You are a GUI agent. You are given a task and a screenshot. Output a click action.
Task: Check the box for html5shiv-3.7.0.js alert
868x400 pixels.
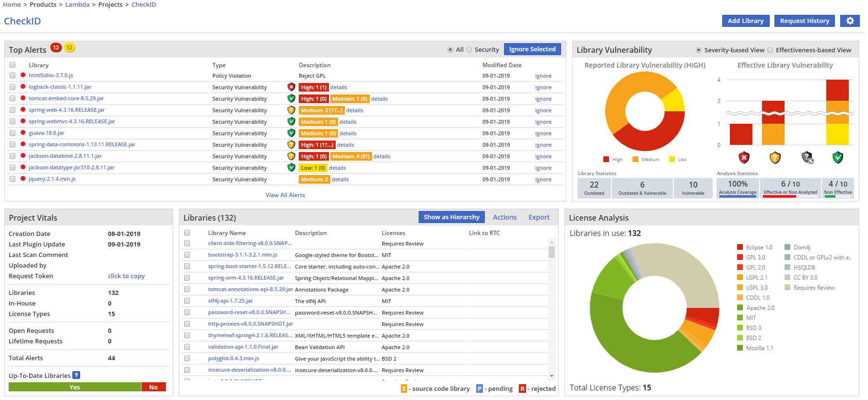[x=12, y=75]
